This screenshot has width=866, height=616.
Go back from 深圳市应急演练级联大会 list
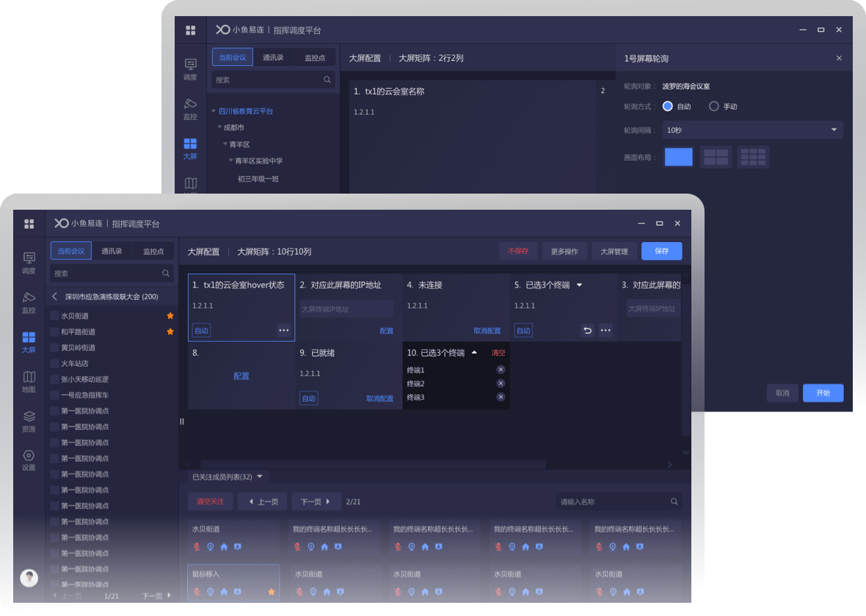coord(55,296)
